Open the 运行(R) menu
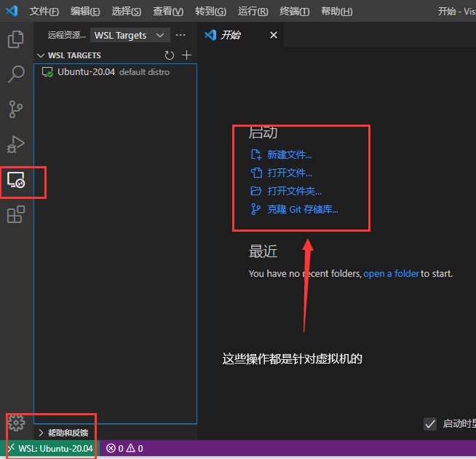 pos(253,12)
